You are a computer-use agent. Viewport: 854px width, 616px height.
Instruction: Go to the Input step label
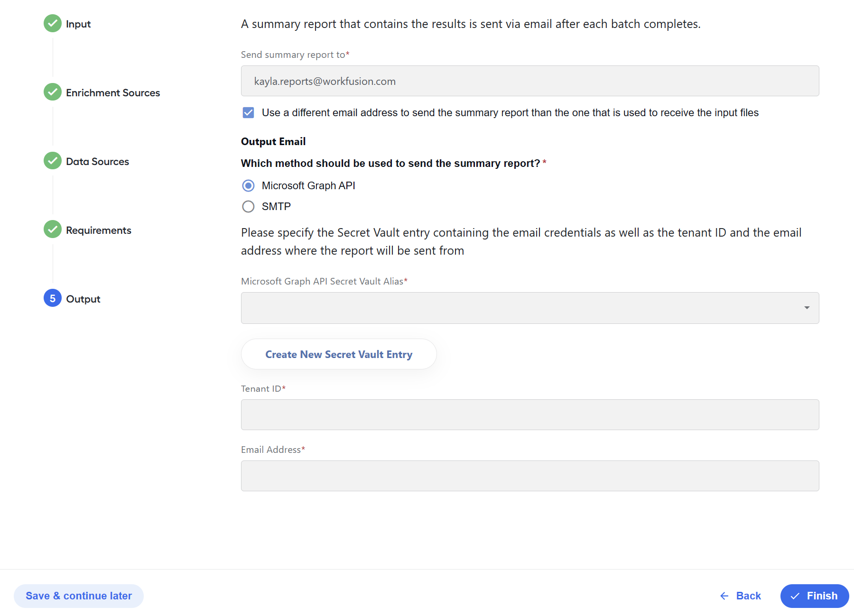click(x=78, y=24)
